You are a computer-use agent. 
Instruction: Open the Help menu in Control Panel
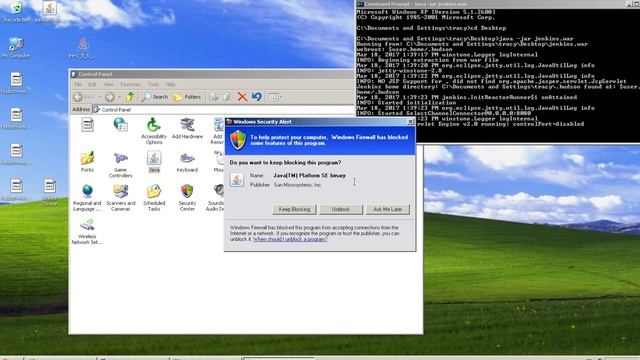[170, 84]
